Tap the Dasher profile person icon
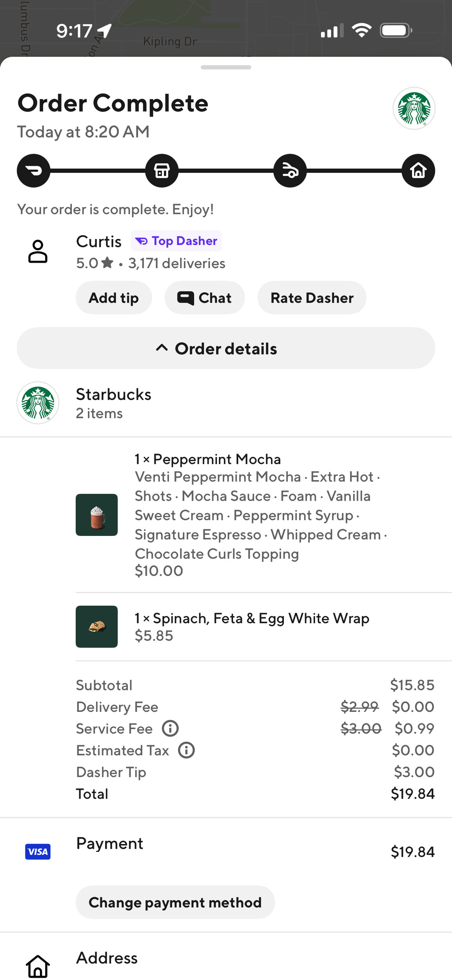 coord(38,251)
